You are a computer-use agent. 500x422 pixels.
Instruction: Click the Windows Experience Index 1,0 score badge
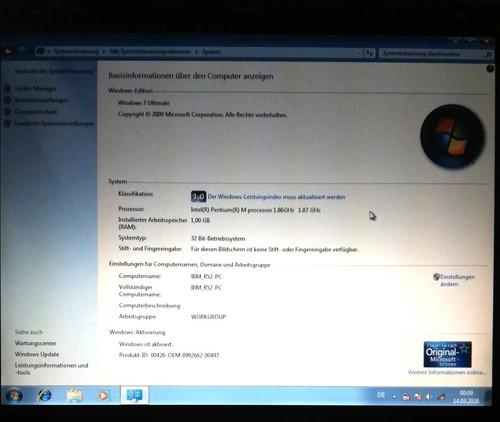pyautogui.click(x=198, y=197)
